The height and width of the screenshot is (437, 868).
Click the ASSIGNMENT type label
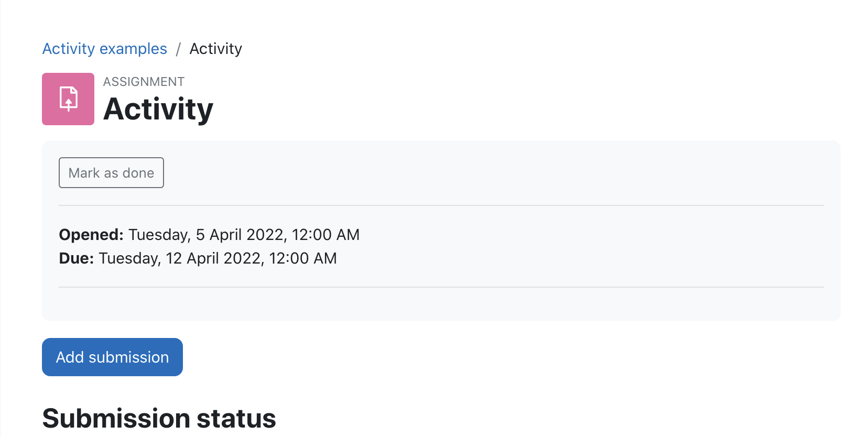(144, 82)
